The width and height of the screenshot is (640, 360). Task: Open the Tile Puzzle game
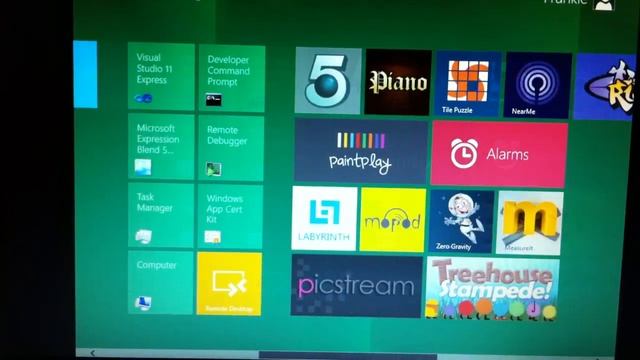pyautogui.click(x=468, y=84)
